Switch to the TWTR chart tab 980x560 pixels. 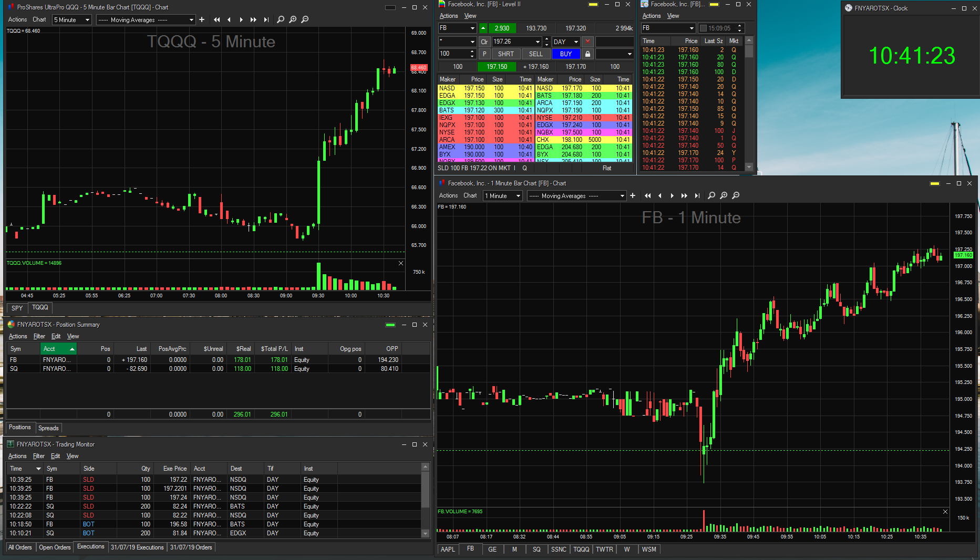[604, 549]
